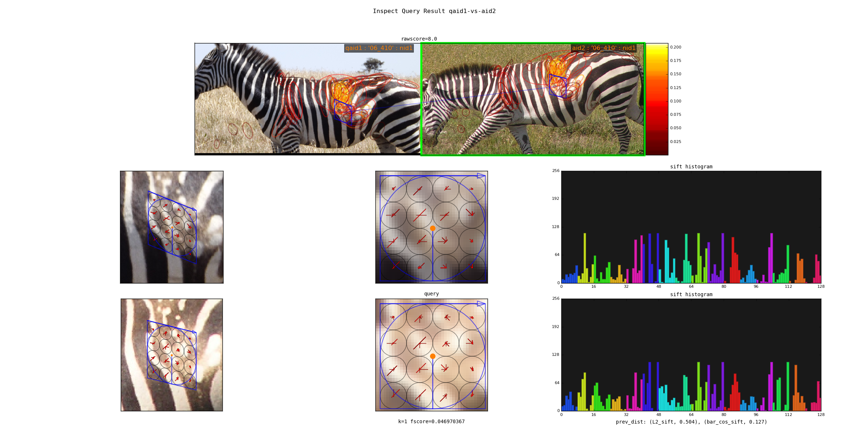Viewport: 868px width, 429px height.
Task: Click the lower sift histogram plot
Action: click(691, 355)
